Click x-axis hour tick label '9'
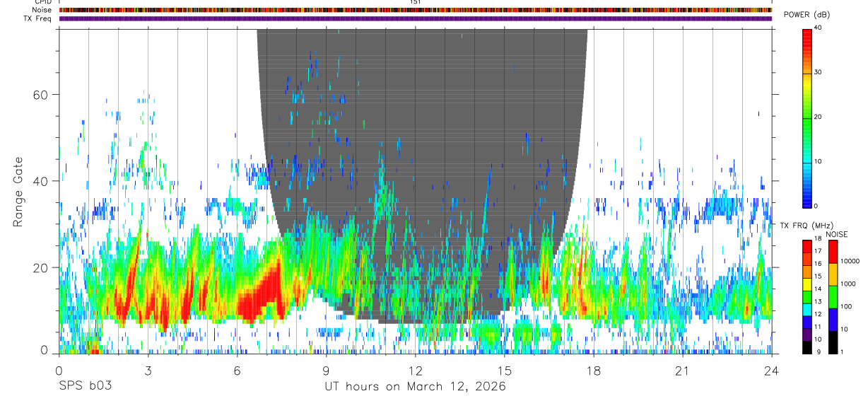868x401 pixels. [326, 370]
